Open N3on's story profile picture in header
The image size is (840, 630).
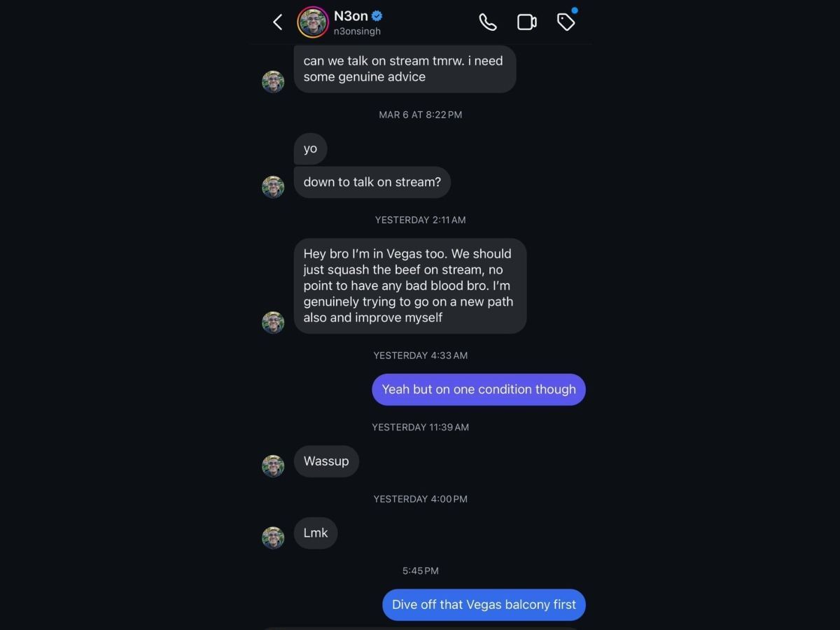(313, 22)
